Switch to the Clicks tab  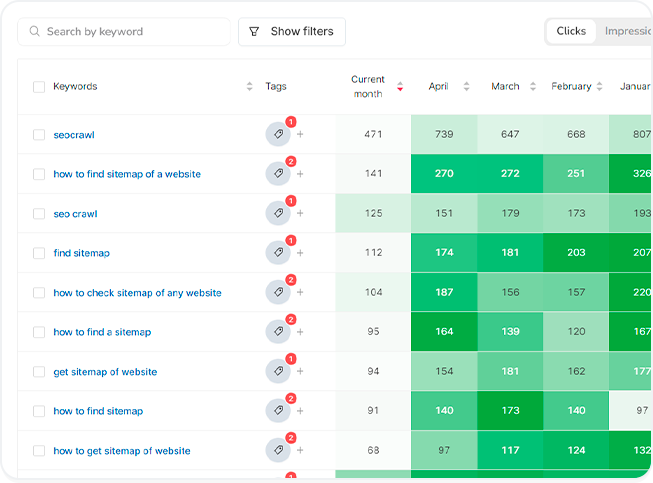click(571, 31)
